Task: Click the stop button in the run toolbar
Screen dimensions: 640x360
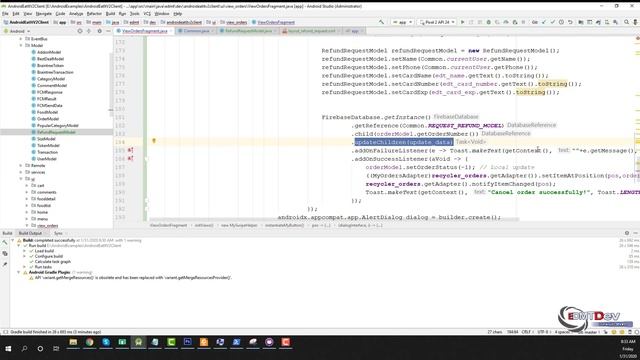Action: coord(524,22)
